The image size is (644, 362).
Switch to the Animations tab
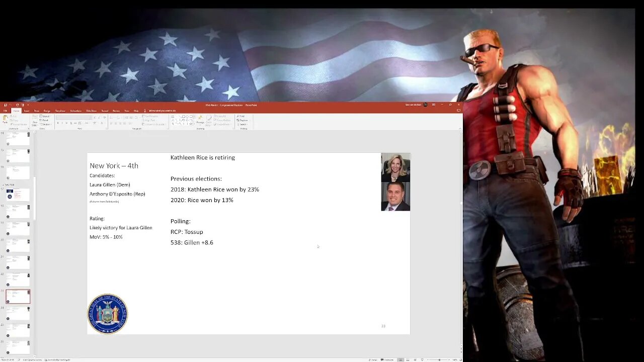(76, 111)
